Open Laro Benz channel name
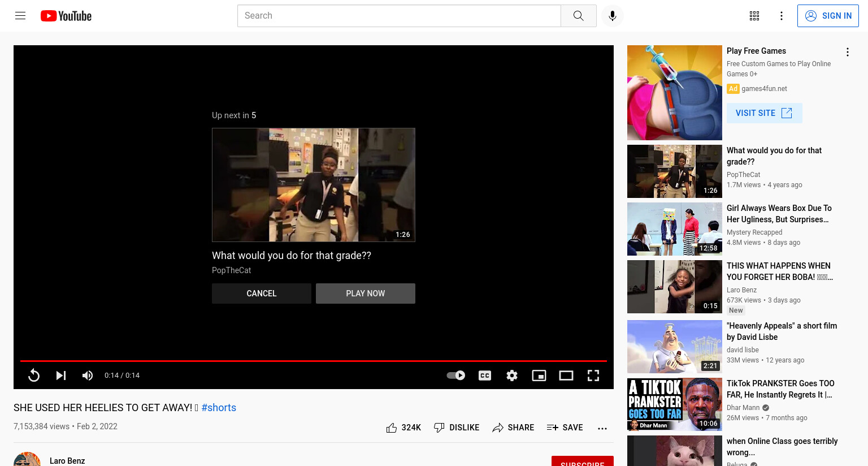This screenshot has width=868, height=466. 67,461
